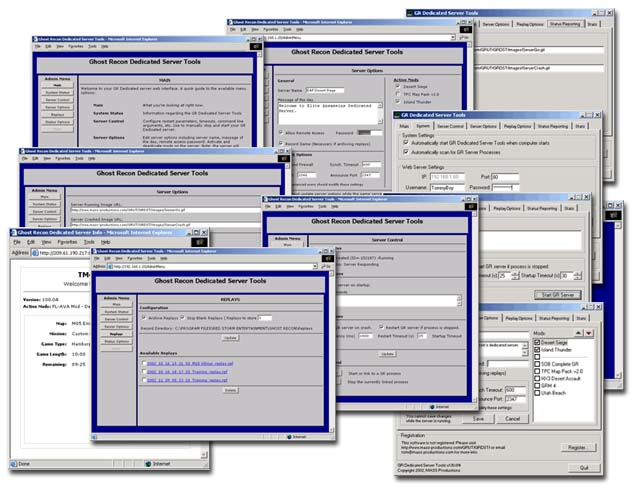The image size is (640, 489).
Task: Click status bar page icon in Replays window
Action: (x=95, y=437)
